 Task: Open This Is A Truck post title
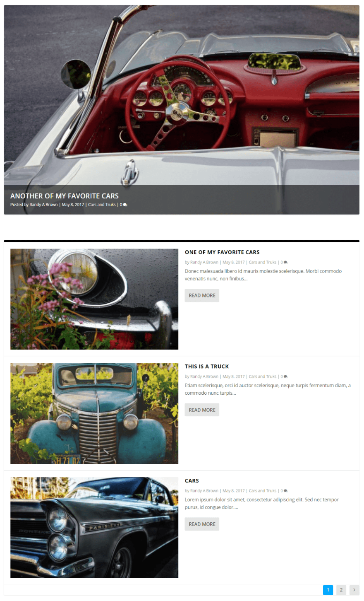[x=207, y=366]
